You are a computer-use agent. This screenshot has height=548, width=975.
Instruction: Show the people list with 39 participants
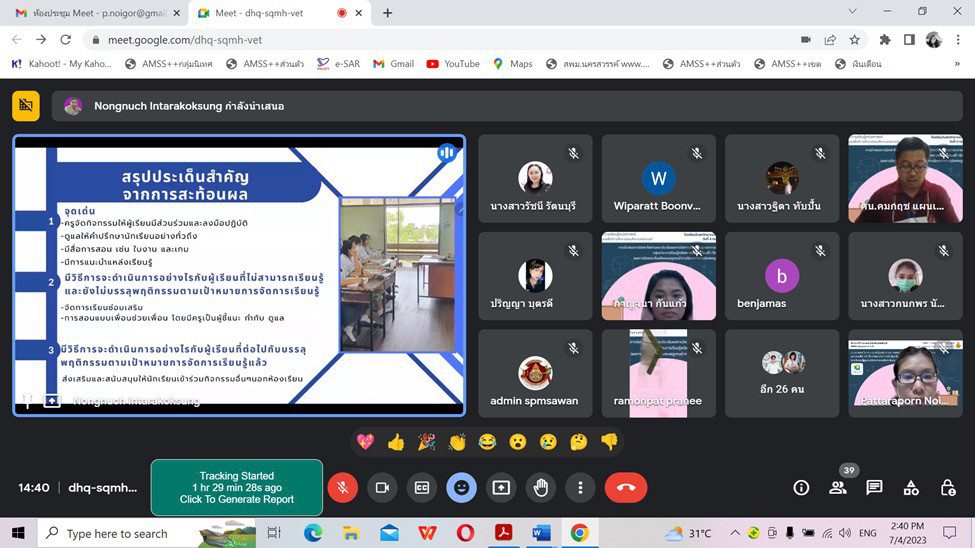tap(838, 488)
